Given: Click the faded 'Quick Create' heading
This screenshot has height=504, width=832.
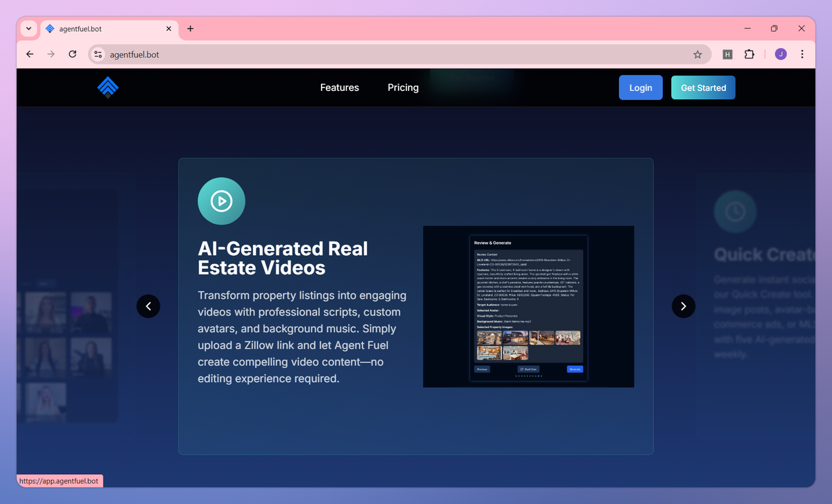Looking at the screenshot, I should [764, 254].
